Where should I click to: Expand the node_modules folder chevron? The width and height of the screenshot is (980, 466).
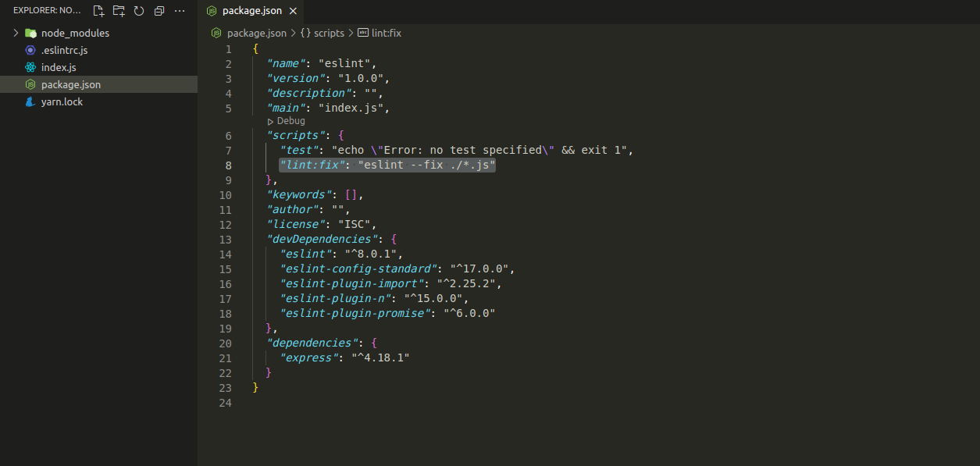pyautogui.click(x=16, y=33)
